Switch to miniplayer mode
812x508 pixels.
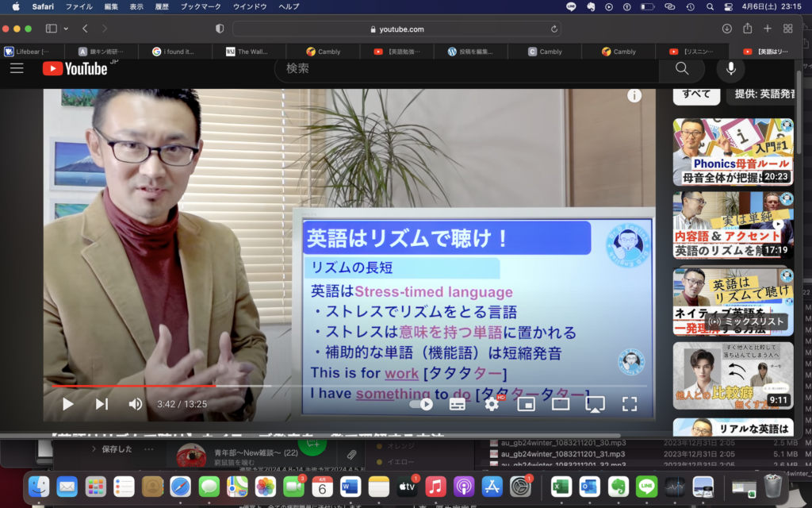(526, 404)
